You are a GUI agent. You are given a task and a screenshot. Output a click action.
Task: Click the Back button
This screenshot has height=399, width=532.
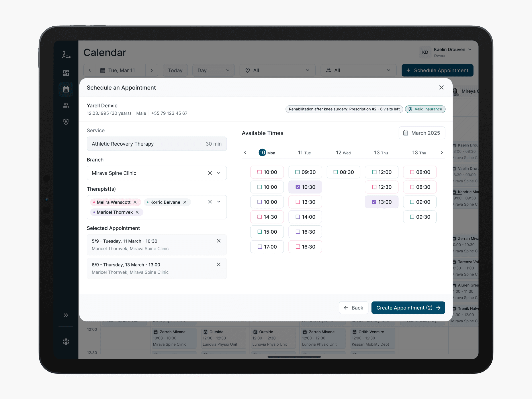pyautogui.click(x=353, y=308)
